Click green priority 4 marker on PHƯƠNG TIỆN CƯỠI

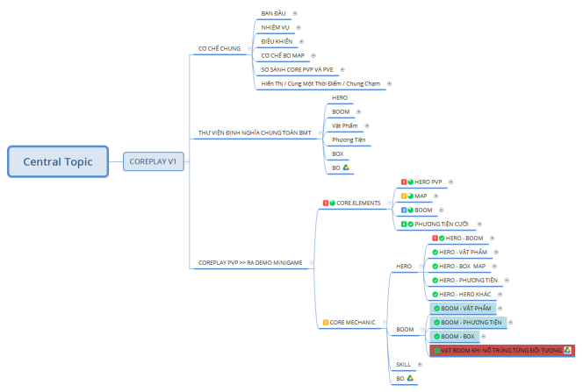pyautogui.click(x=404, y=225)
